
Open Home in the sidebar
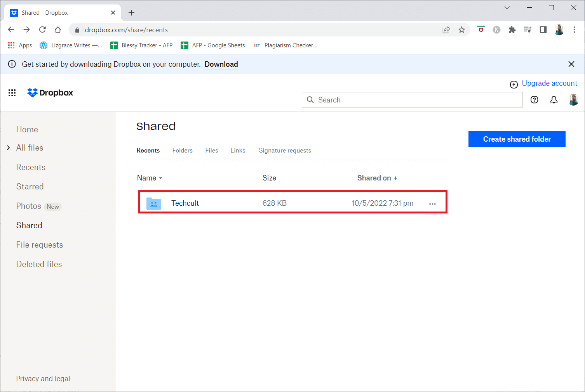click(x=27, y=130)
